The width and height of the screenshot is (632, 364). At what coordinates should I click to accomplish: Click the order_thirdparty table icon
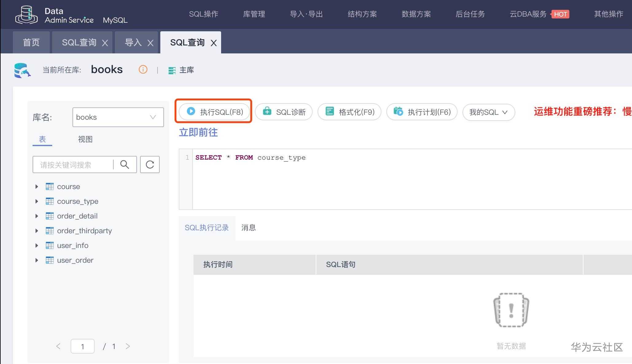[50, 230]
